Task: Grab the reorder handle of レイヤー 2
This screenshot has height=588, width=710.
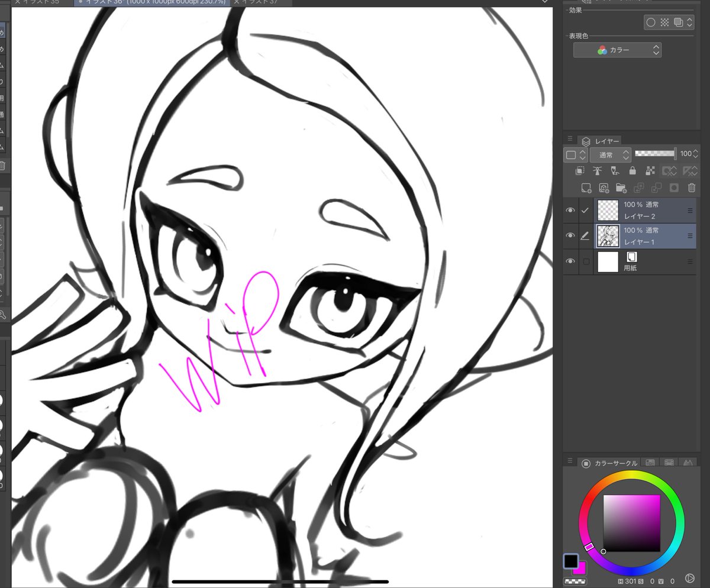Action: 689,210
